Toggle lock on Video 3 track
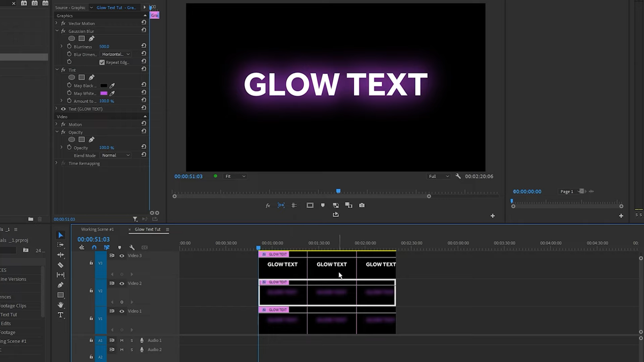This screenshot has height=362, width=644. pyautogui.click(x=91, y=263)
